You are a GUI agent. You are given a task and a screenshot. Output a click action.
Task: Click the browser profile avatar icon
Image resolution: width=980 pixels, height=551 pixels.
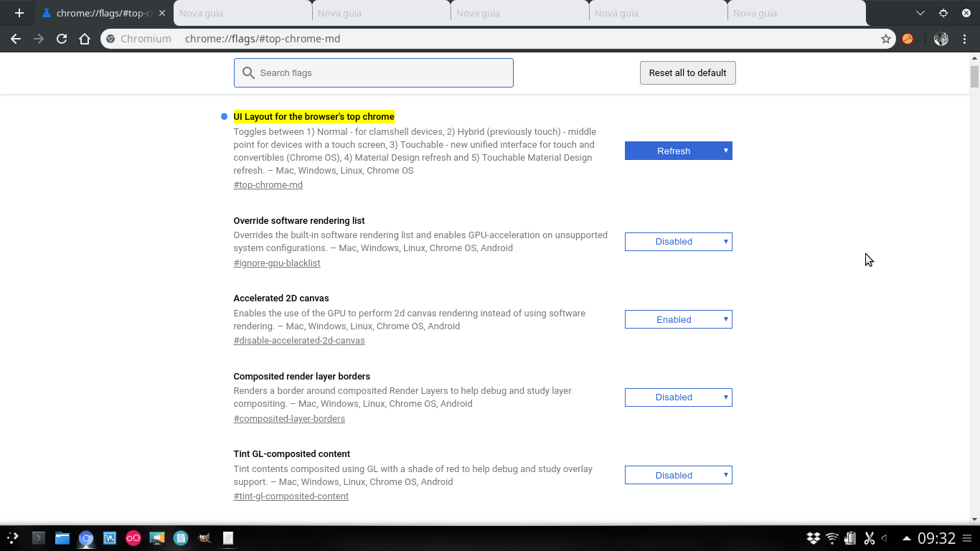941,39
